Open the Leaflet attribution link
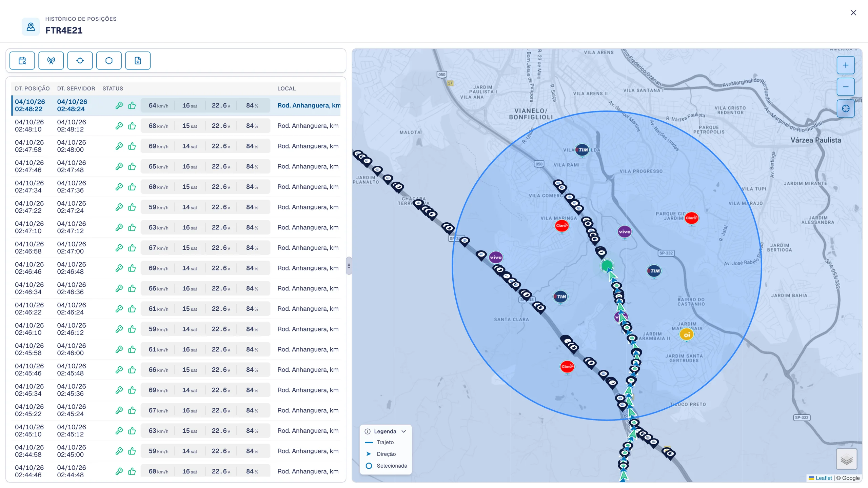Screen dimensions: 868x488 click(x=824, y=478)
